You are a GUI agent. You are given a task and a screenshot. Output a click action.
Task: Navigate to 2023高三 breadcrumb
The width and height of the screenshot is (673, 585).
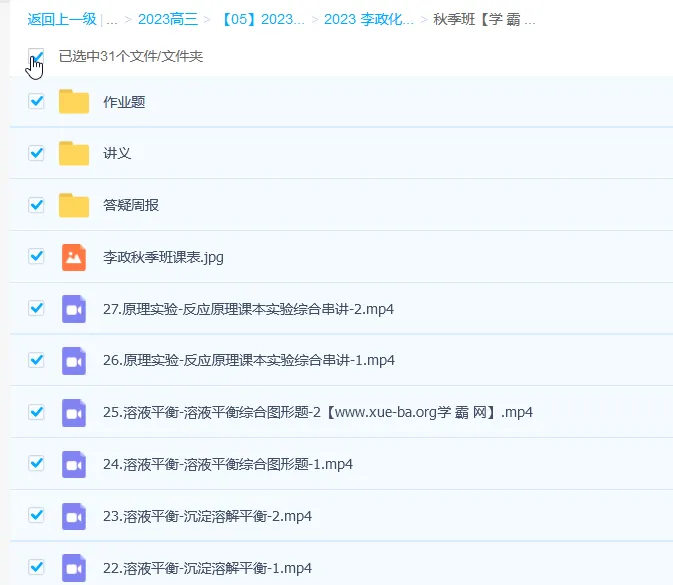[x=167, y=19]
